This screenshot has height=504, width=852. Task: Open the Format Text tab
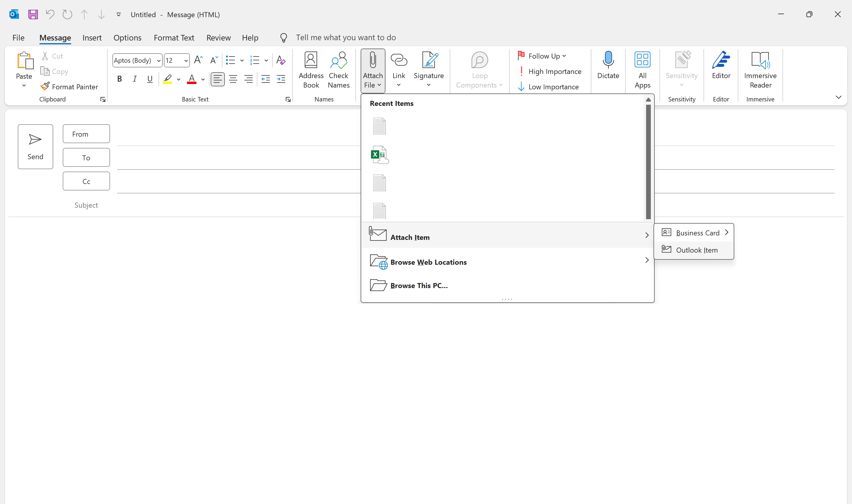[x=174, y=37]
